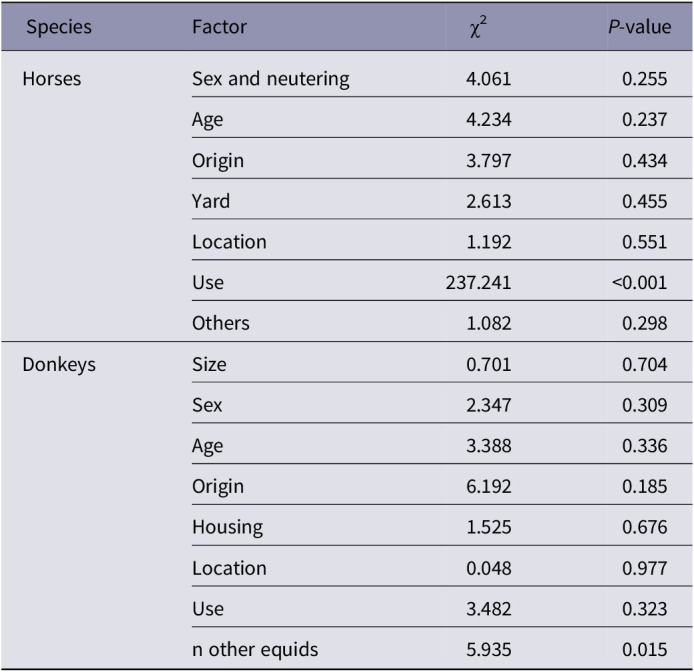Click the 0.015 P-value cell
The width and height of the screenshot is (694, 672).
pyautogui.click(x=644, y=650)
